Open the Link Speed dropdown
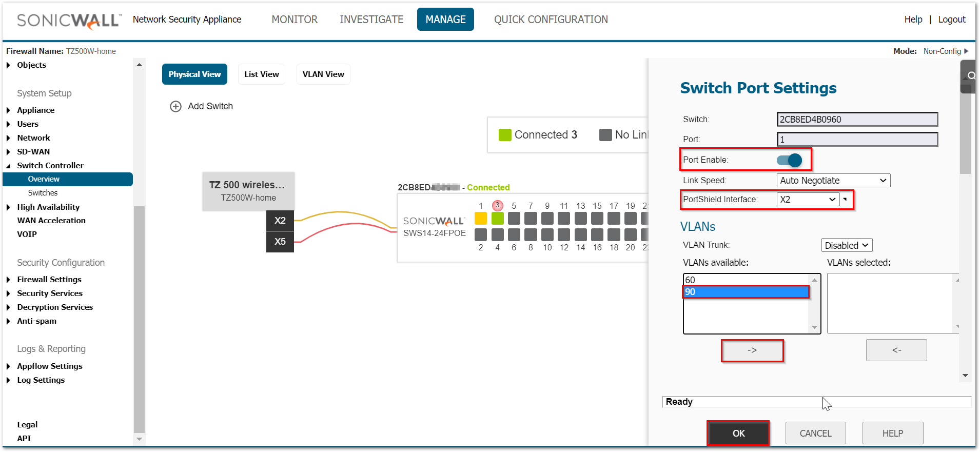The width and height of the screenshot is (980, 452). click(x=833, y=181)
